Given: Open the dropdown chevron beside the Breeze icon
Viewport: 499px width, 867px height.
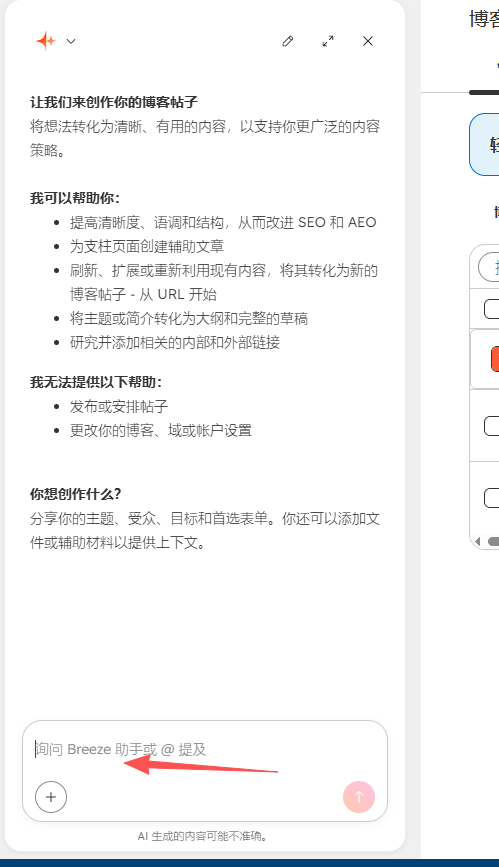Looking at the screenshot, I should pyautogui.click(x=71, y=41).
